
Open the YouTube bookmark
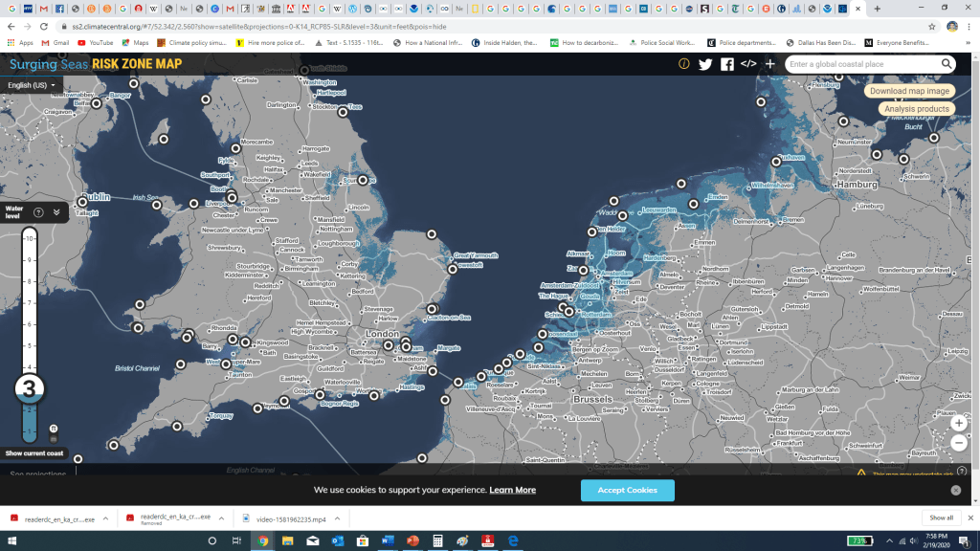click(x=95, y=43)
